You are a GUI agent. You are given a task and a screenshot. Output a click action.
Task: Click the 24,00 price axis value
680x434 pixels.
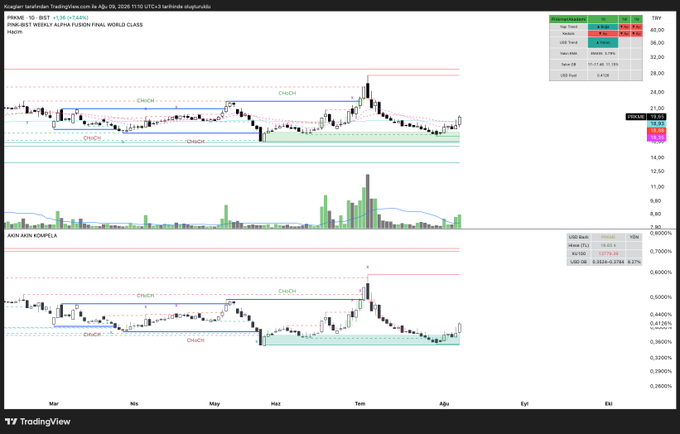tap(657, 92)
